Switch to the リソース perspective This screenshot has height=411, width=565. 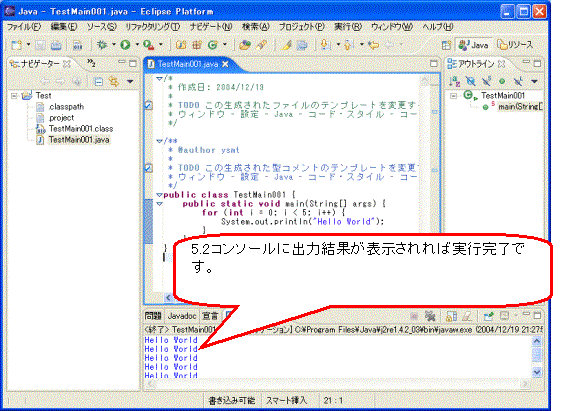(x=515, y=45)
